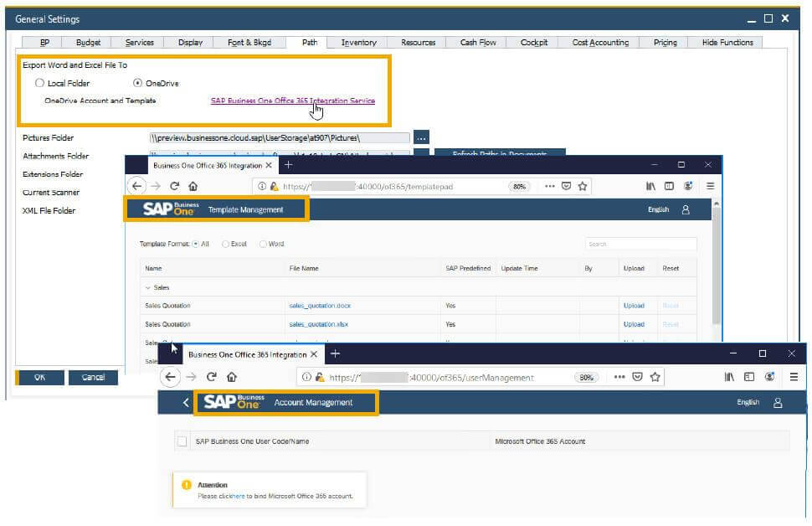
Task: Click the 80% zoom indicator in the address bar
Action: (521, 186)
